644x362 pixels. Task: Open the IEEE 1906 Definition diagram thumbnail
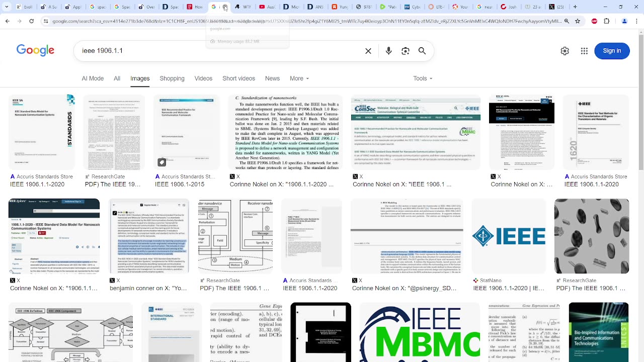[70, 332]
